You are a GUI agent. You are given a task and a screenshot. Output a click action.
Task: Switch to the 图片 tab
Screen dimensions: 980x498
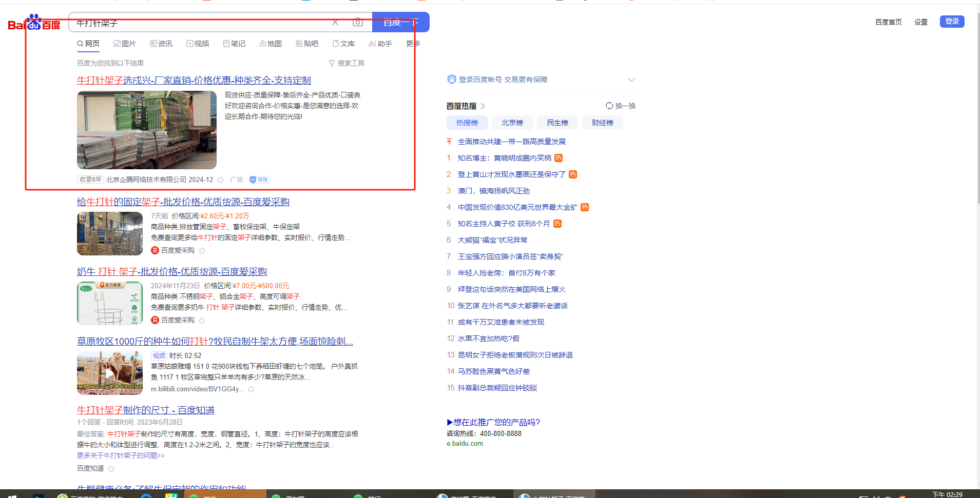[x=125, y=44]
